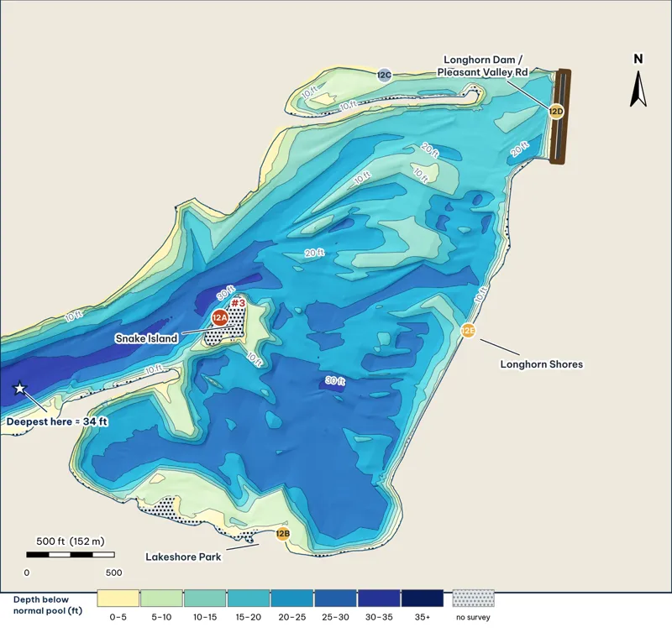Click the 20 ft contour label nearest the dam
Screen dimensions: 672x638
tap(520, 149)
